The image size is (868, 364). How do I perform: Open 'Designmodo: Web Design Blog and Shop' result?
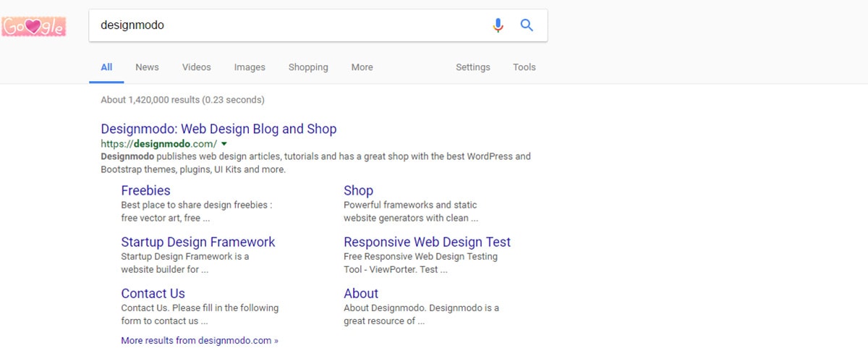point(218,129)
